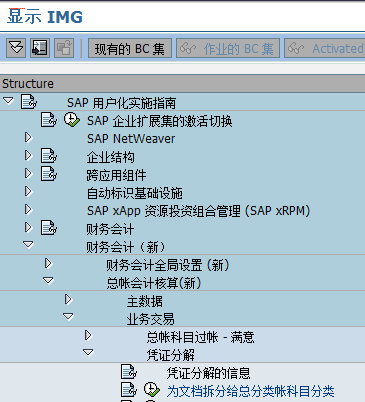Open documentation icon for 企业结构
This screenshot has width=365, height=402.
click(49, 156)
